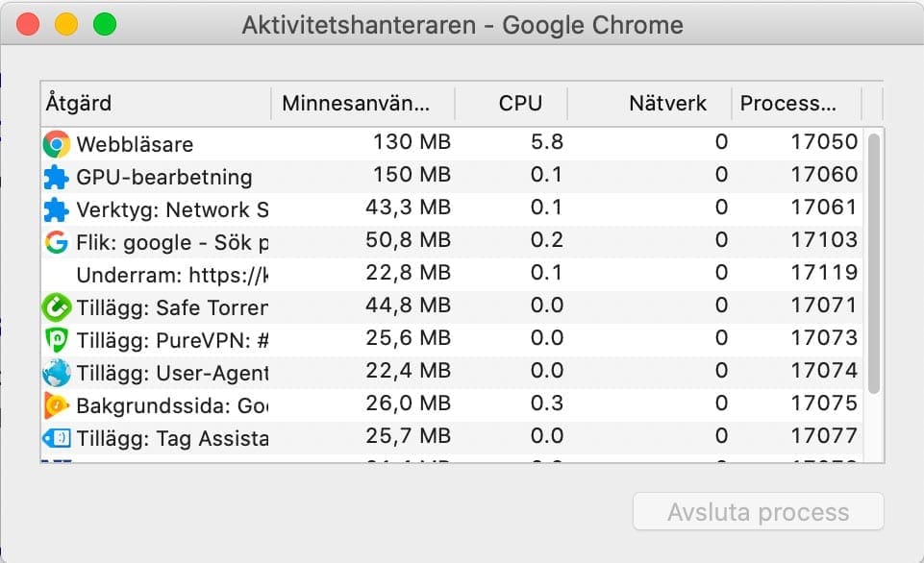Click the green zoom window button
924x563 pixels.
pos(105,25)
